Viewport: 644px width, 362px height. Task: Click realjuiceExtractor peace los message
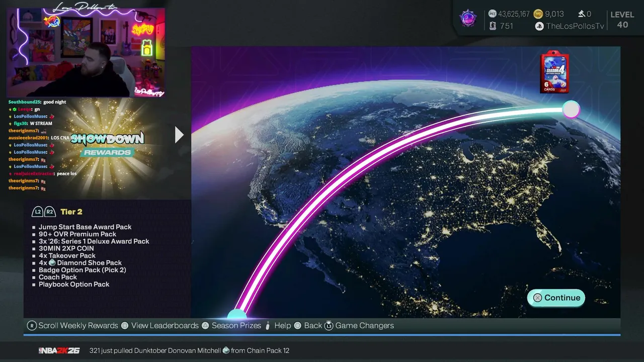click(x=43, y=173)
